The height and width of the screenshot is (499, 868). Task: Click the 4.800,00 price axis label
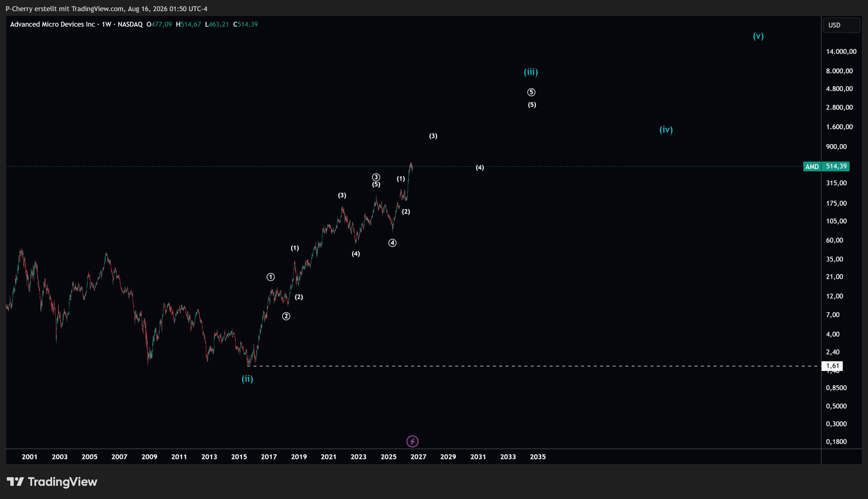pos(840,89)
